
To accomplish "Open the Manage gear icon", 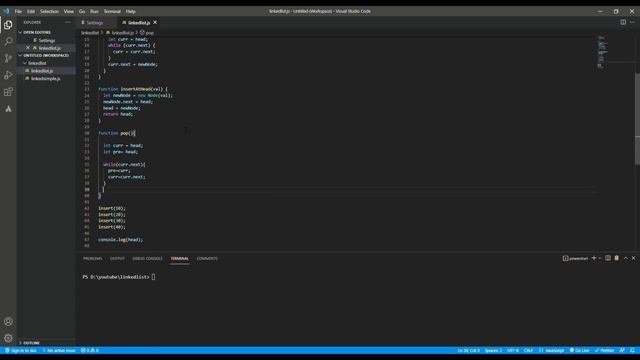I will (x=8, y=338).
